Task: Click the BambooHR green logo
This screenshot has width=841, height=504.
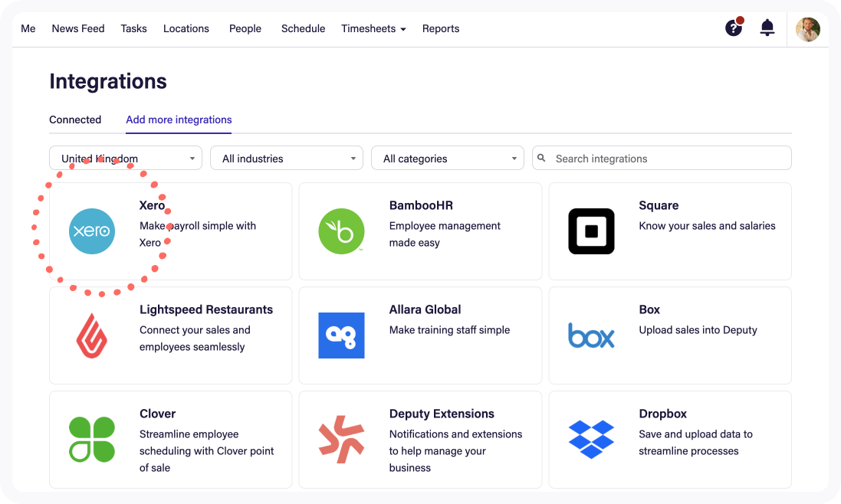Action: (342, 231)
